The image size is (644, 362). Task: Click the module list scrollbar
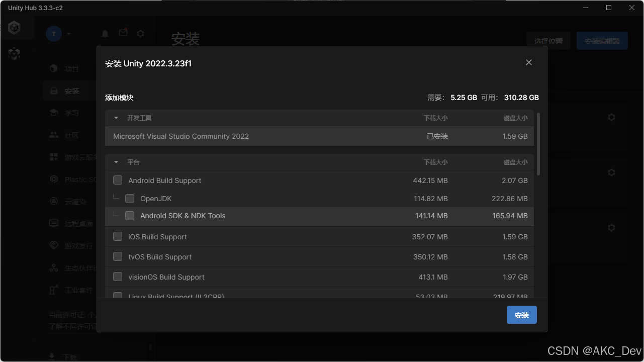coord(538,144)
